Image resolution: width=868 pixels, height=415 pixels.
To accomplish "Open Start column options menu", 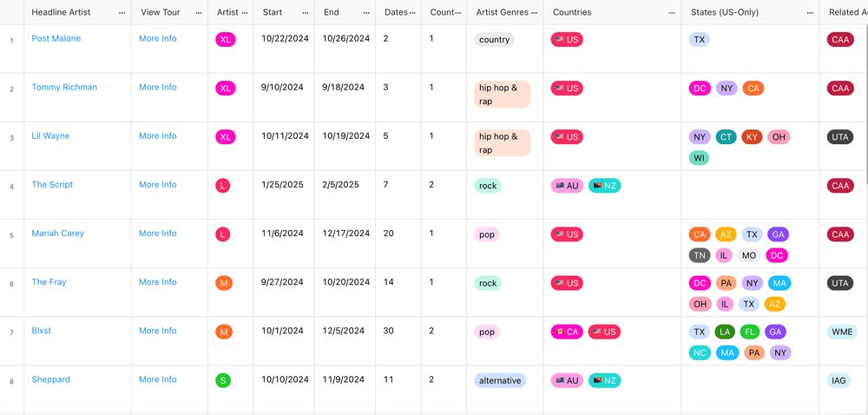I will point(306,12).
